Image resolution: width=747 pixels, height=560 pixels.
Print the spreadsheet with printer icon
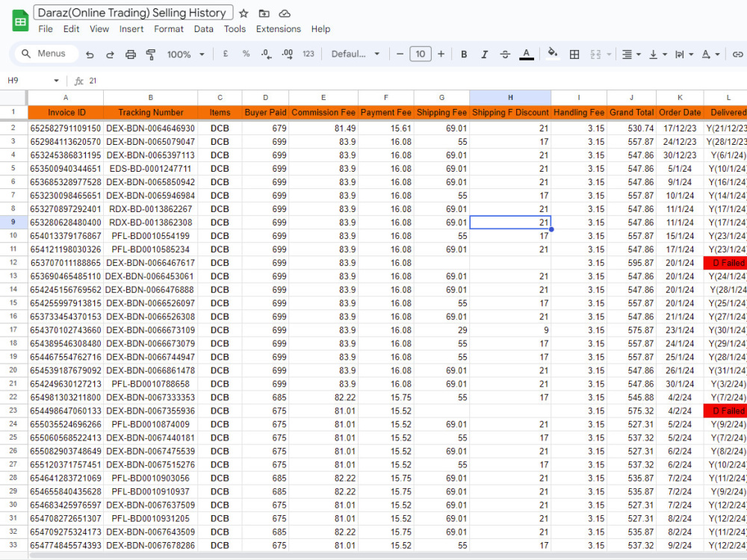pos(131,55)
